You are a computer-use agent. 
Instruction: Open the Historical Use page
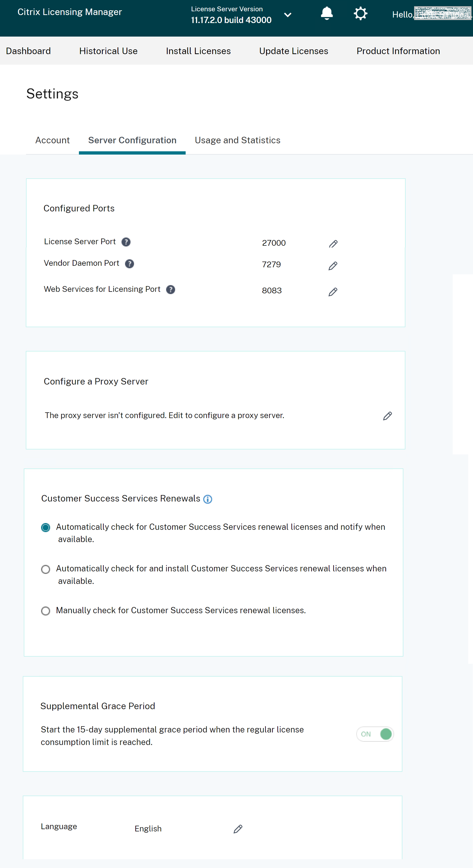[108, 51]
